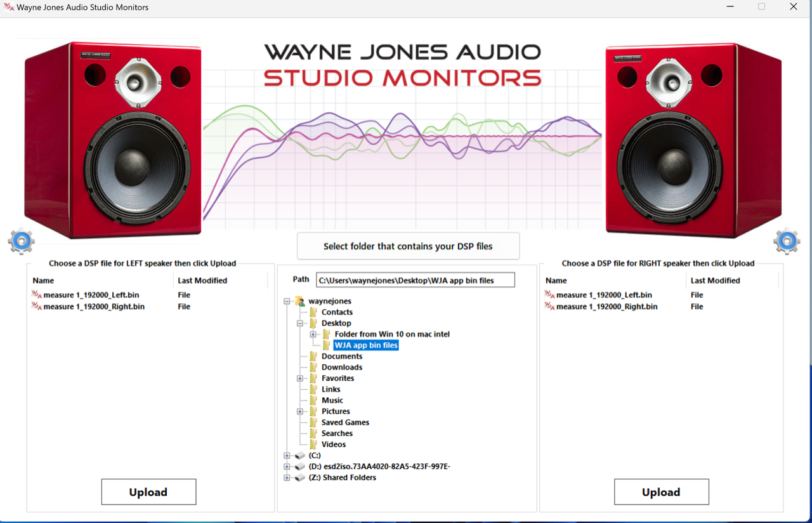Click file icon of Left.bin in LEFT list
Screen dimensions: 812x523
click(x=37, y=295)
